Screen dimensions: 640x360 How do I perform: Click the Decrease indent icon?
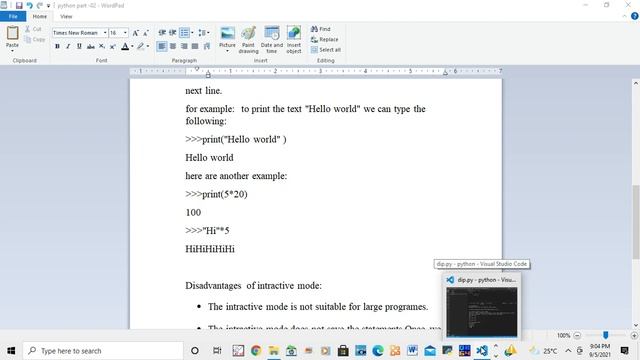tap(162, 33)
